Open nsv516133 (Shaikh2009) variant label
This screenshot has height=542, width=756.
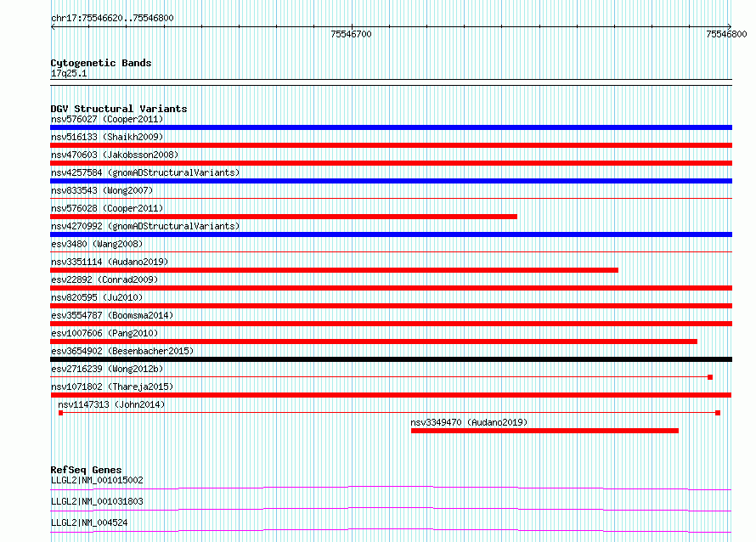click(107, 137)
